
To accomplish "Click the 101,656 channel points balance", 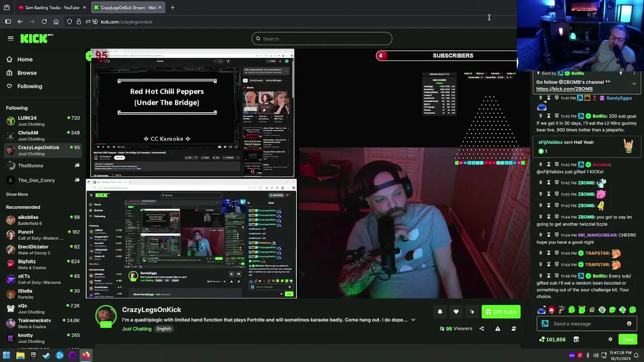I will coord(552,339).
